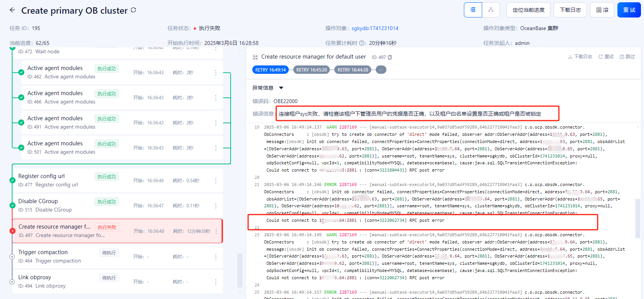Click the 回滚 rollback button
644x299 pixels.
tap(602, 10)
